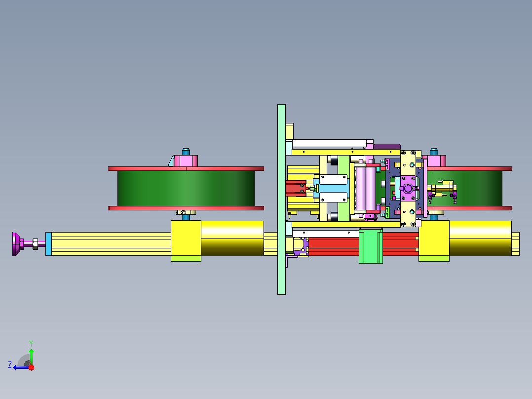Image resolution: width=532 pixels, height=399 pixels.
Task: Select the white hex nut near the magenta foot
Action: click(35, 244)
